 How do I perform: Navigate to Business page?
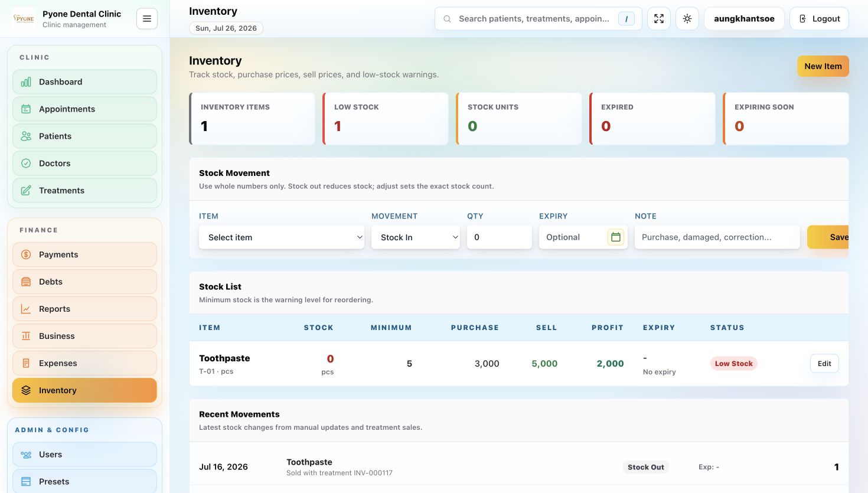(84, 336)
